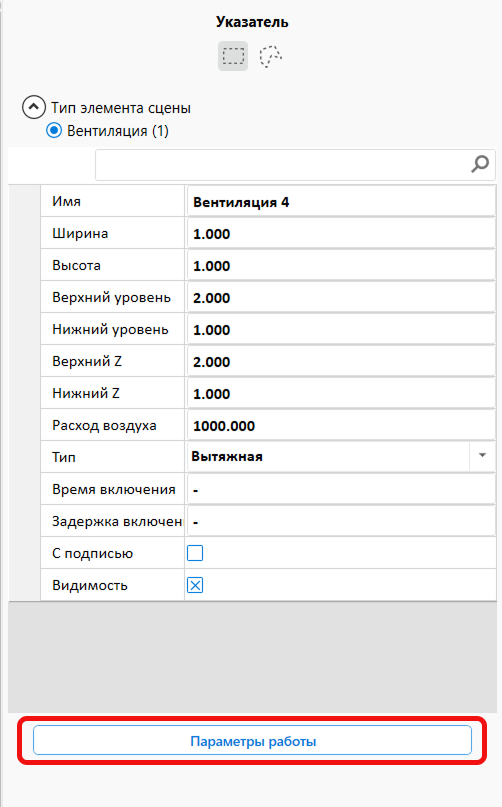Image resolution: width=502 pixels, height=807 pixels.
Task: Click the search magnifier icon
Action: point(480,164)
